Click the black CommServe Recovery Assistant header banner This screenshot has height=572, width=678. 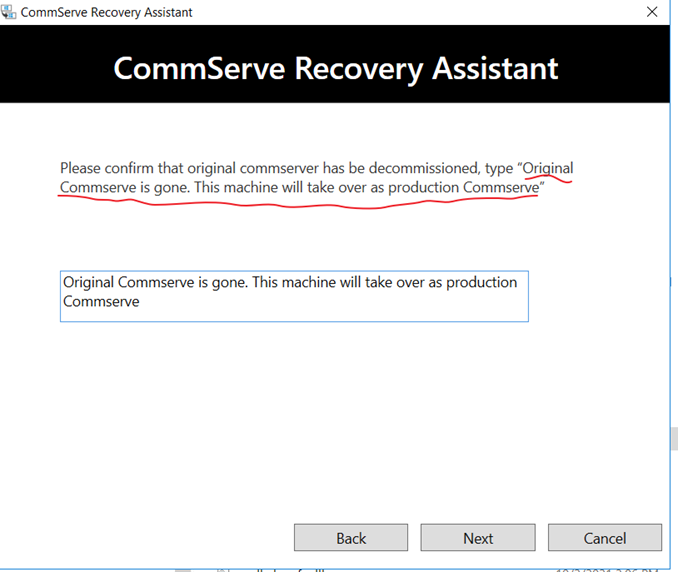tap(335, 68)
